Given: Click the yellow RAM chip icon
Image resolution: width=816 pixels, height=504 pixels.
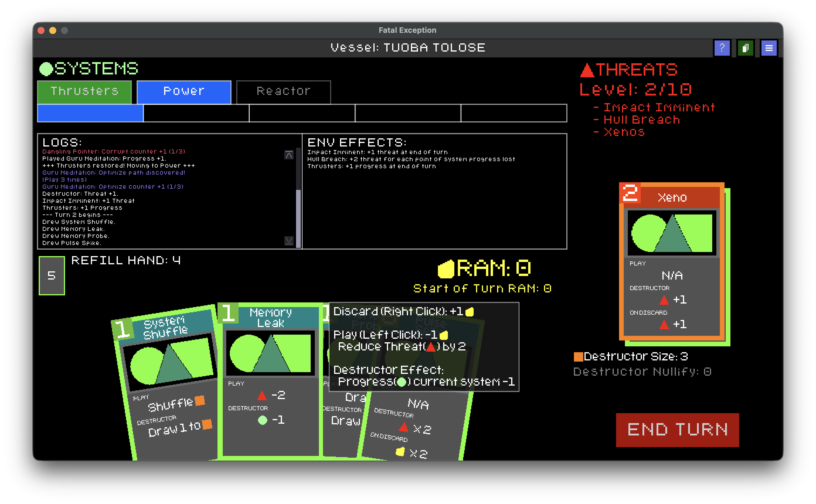Looking at the screenshot, I should (x=446, y=269).
